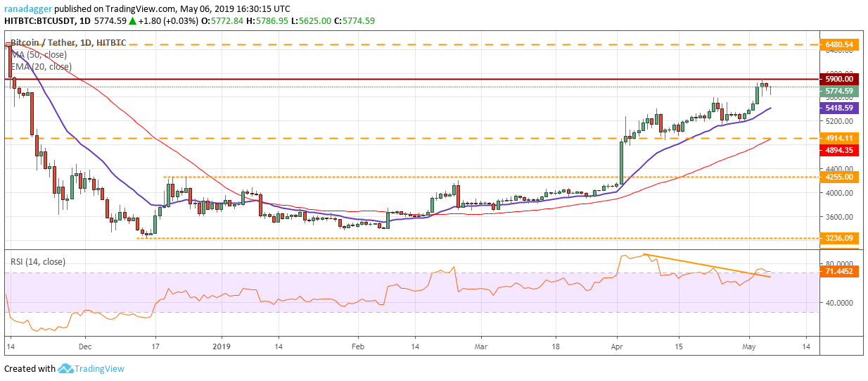The height and width of the screenshot is (381, 868).
Task: Click the 2019 date axis label
Action: point(222,347)
